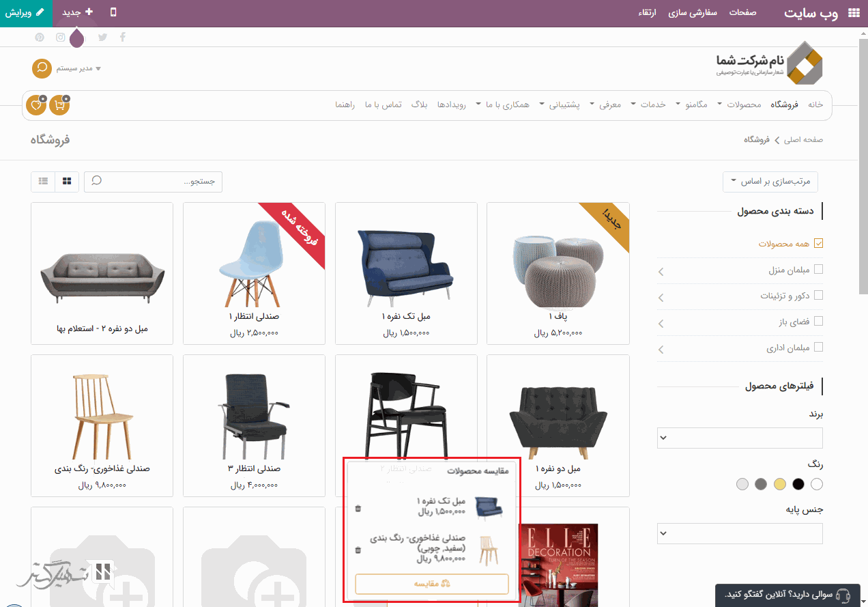The image size is (868, 607).
Task: Open the سفارشی سازی top menu
Action: (x=693, y=13)
